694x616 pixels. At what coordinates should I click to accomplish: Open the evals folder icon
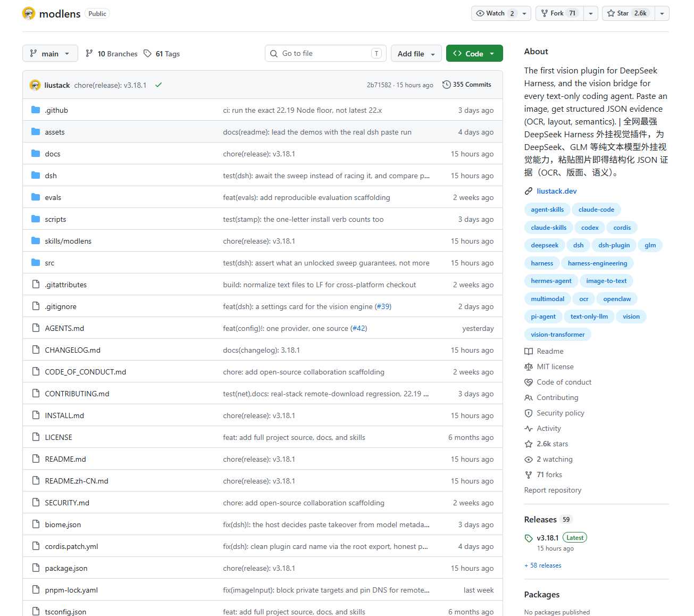point(36,197)
